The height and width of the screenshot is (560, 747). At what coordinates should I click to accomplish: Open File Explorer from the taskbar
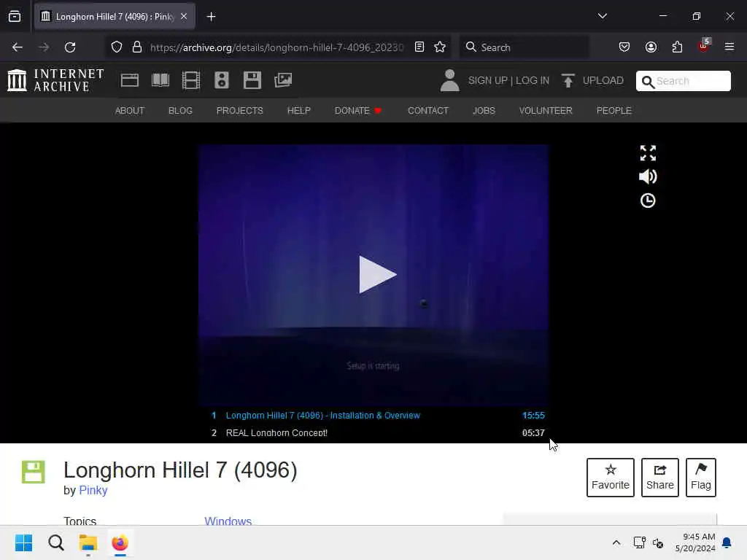coord(88,542)
